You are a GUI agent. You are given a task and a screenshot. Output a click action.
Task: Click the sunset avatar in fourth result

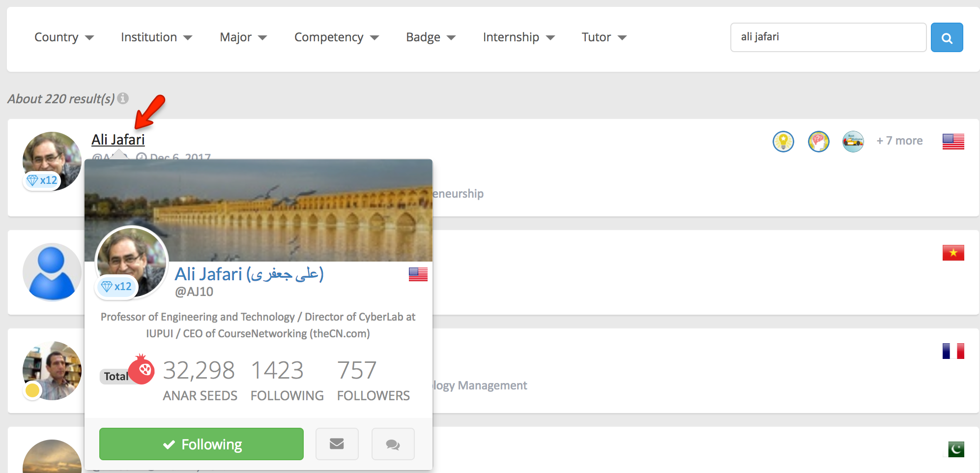(x=52, y=456)
